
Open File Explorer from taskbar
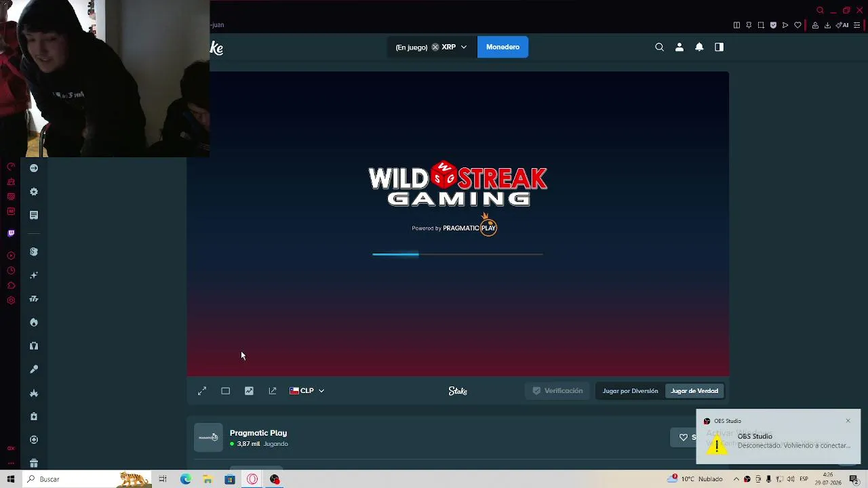click(208, 479)
